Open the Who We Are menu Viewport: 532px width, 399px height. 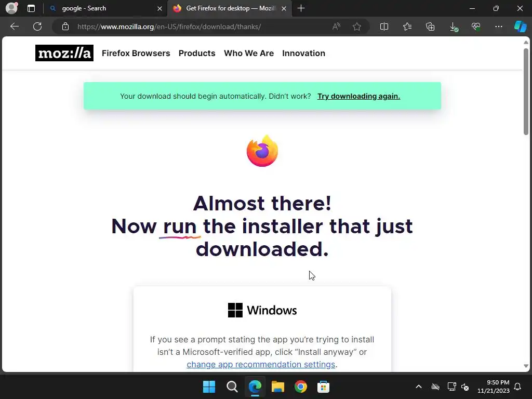[249, 54]
